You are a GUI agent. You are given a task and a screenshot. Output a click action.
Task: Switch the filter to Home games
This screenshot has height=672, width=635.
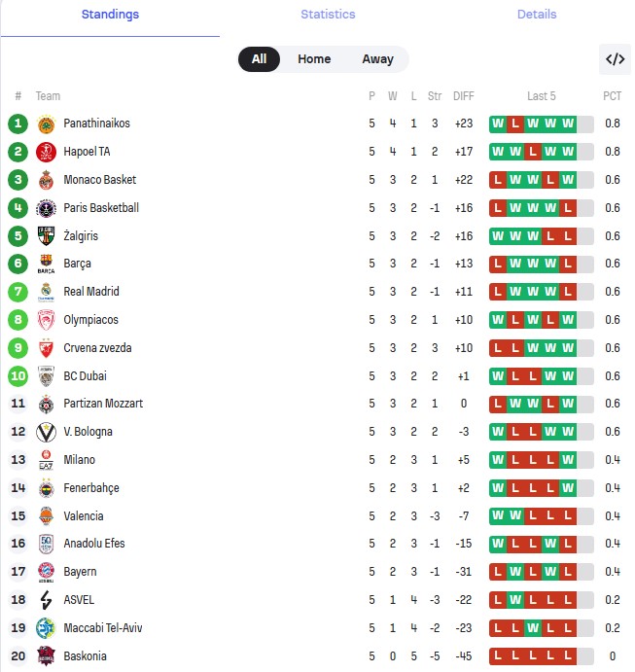pyautogui.click(x=314, y=59)
